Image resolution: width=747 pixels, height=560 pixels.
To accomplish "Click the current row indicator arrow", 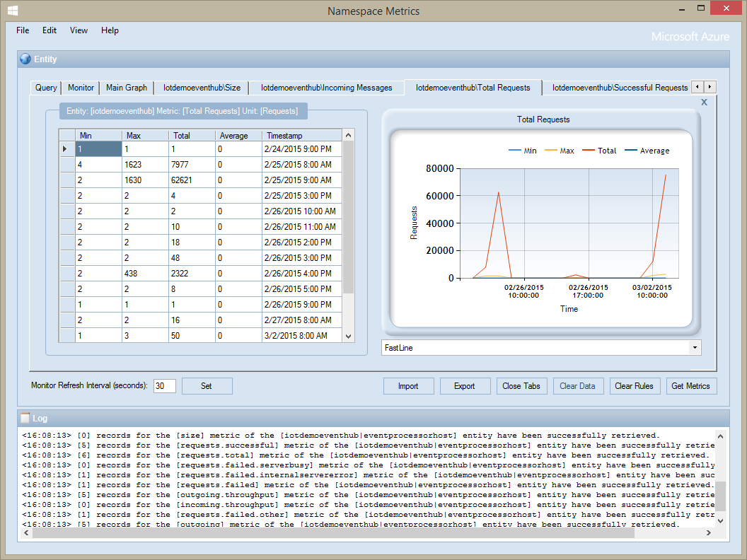I will coord(65,149).
